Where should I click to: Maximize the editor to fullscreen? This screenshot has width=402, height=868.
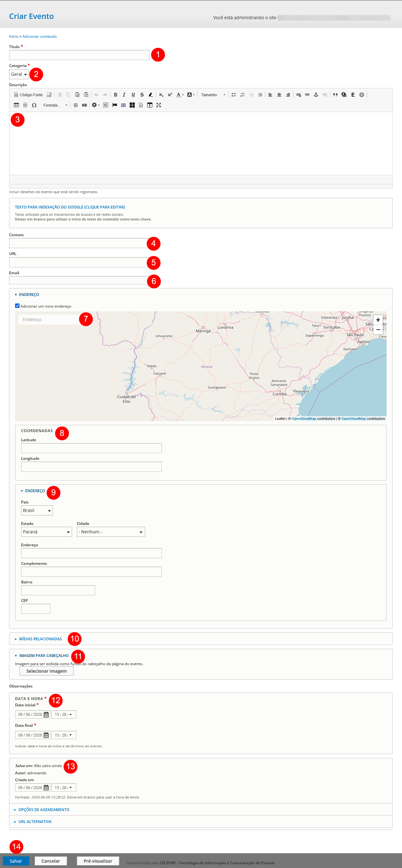pyautogui.click(x=159, y=105)
